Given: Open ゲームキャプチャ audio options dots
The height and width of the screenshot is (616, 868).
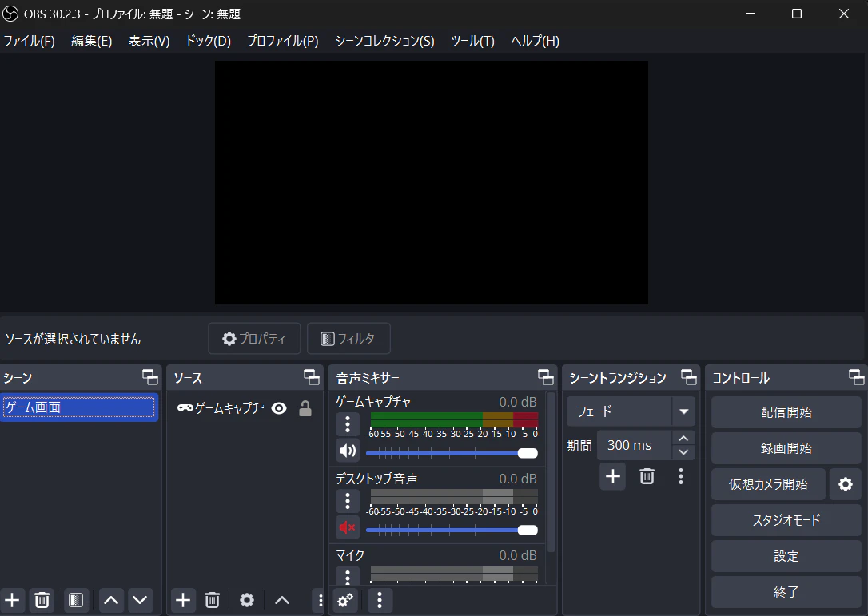Looking at the screenshot, I should tap(348, 424).
